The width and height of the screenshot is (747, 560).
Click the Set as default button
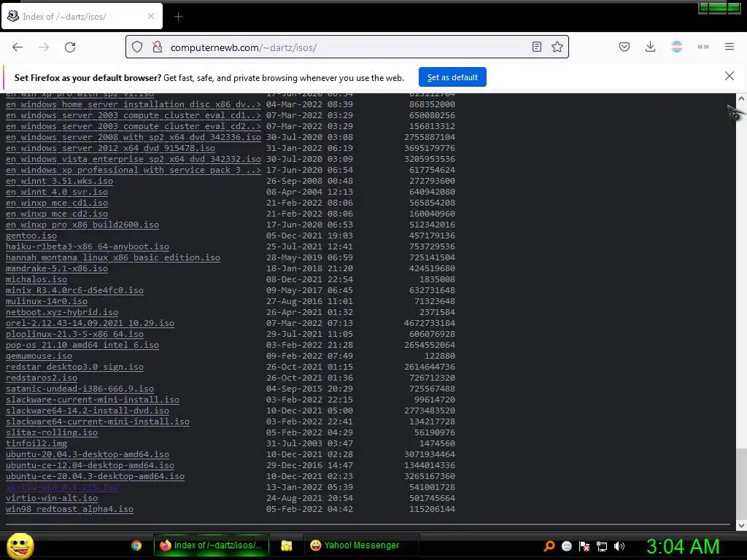pyautogui.click(x=452, y=77)
